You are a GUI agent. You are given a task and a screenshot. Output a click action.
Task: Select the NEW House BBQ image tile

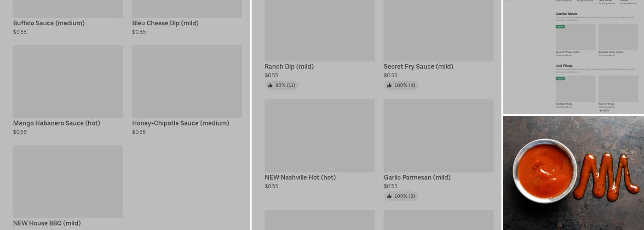click(68, 181)
